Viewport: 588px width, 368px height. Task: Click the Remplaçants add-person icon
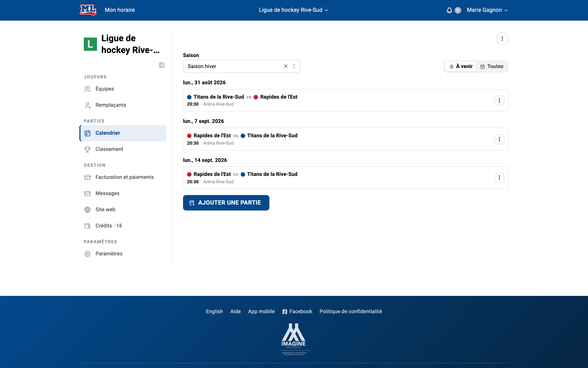(x=87, y=105)
